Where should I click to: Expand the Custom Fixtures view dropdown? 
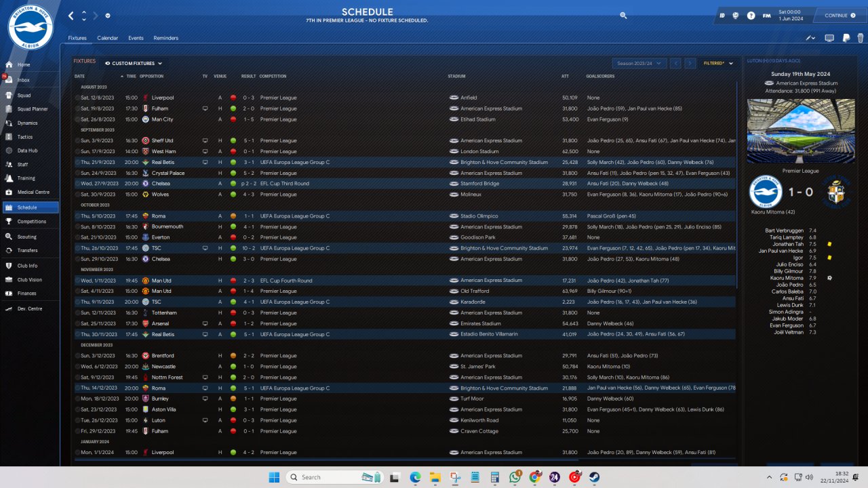point(134,64)
